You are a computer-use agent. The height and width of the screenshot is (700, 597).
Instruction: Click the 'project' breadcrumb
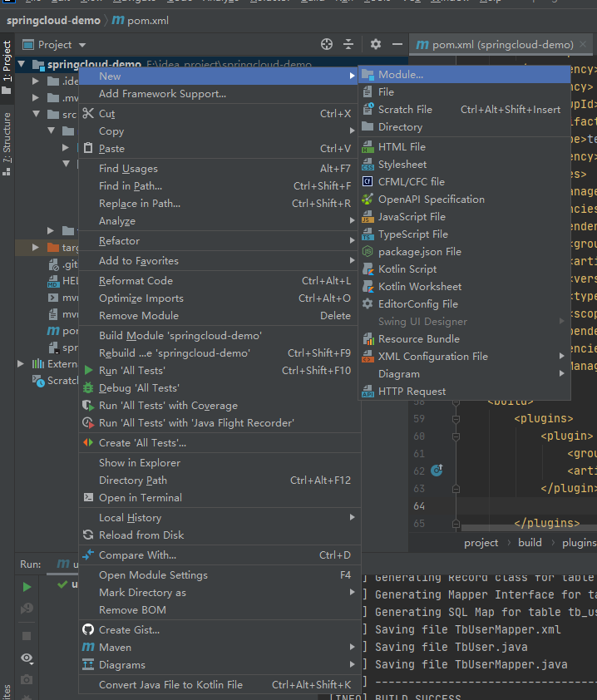(x=481, y=543)
